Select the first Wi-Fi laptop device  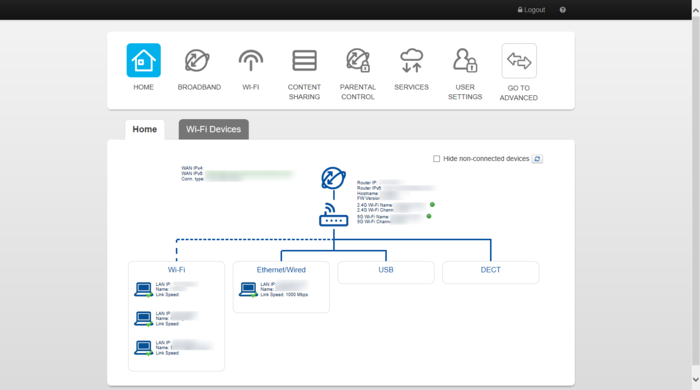point(144,290)
